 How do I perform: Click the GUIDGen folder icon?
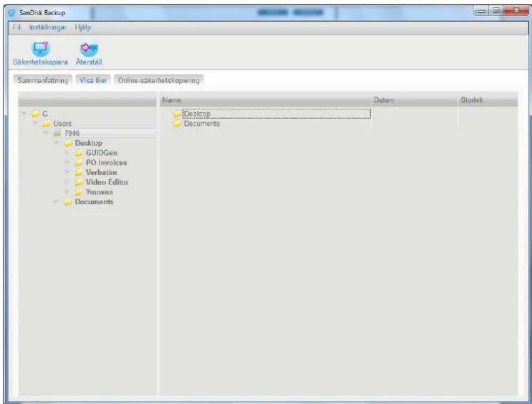click(79, 153)
